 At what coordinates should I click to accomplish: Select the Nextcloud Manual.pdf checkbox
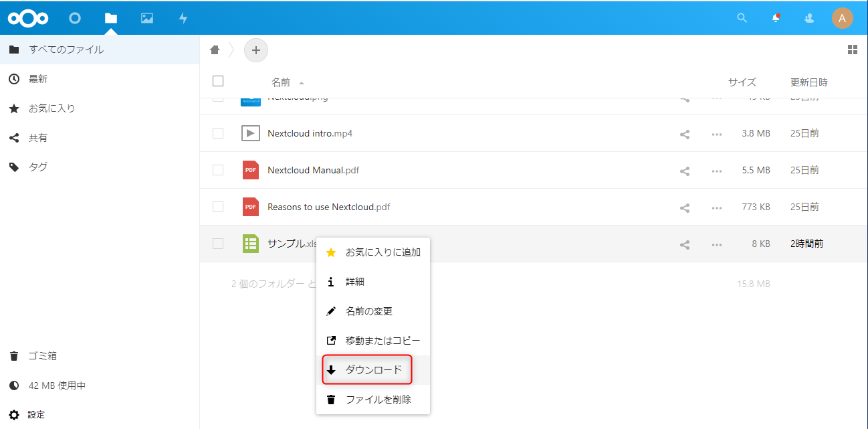coord(218,170)
